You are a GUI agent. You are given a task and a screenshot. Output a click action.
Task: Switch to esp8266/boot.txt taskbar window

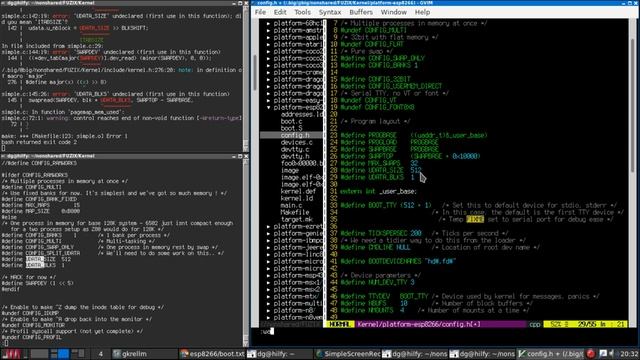coord(212,354)
